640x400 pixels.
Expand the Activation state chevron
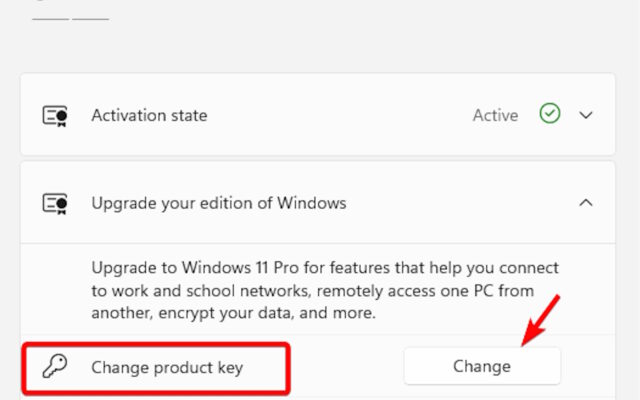point(586,115)
